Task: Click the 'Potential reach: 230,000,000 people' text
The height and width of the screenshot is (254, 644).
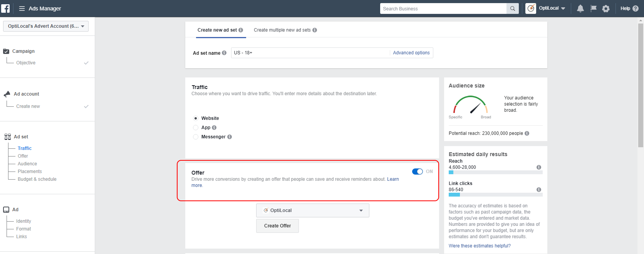Action: [x=486, y=133]
